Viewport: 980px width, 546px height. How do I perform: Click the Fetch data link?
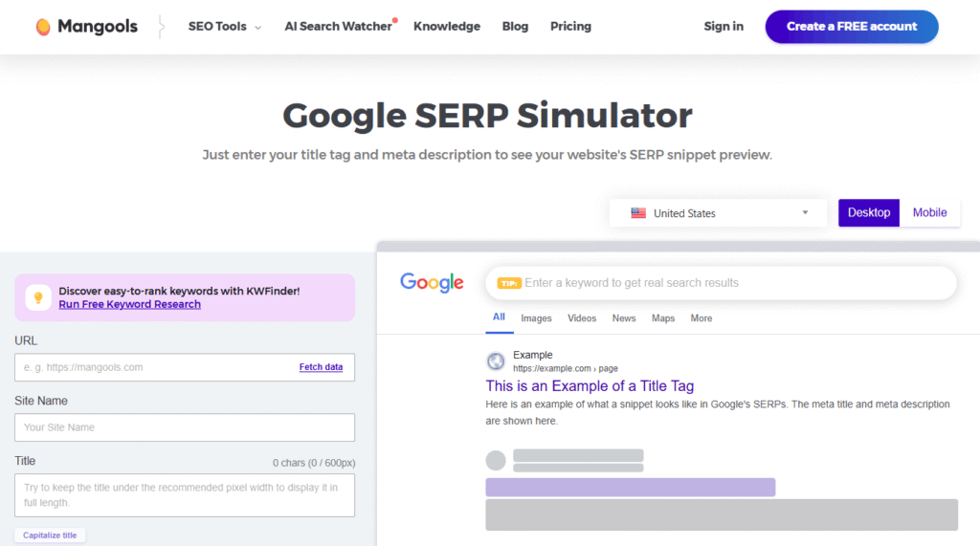pyautogui.click(x=321, y=367)
